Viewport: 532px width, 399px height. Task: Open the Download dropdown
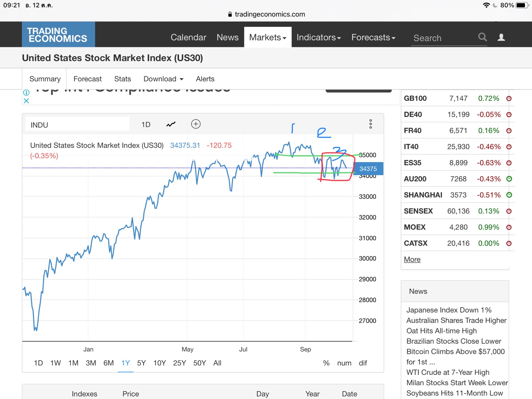(164, 79)
